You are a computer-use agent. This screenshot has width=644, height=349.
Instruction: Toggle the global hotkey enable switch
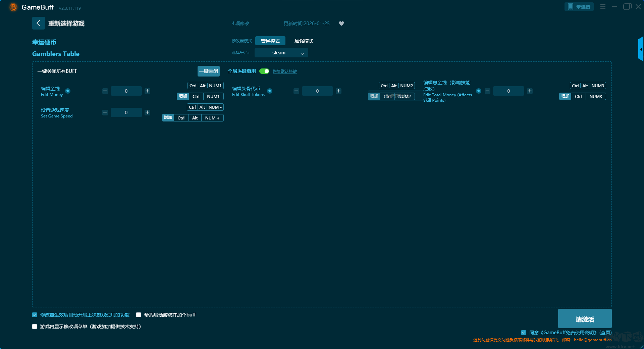[x=264, y=71]
